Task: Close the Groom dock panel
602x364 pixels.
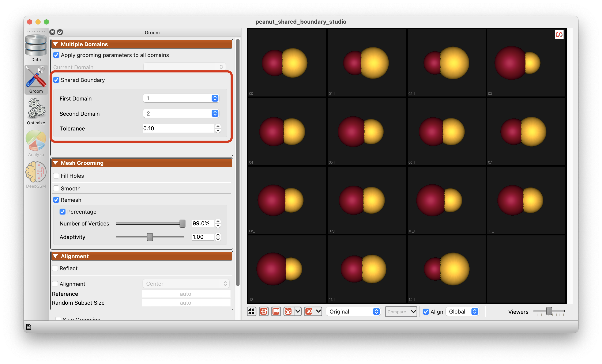Action: [x=53, y=32]
